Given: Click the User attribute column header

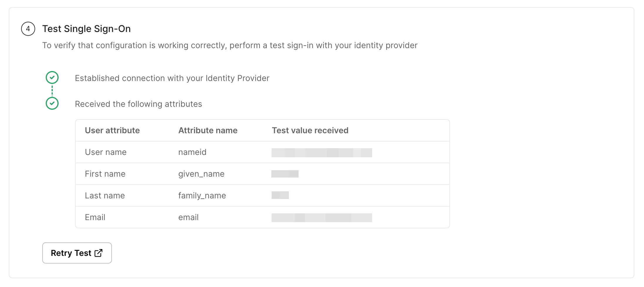Looking at the screenshot, I should [112, 130].
